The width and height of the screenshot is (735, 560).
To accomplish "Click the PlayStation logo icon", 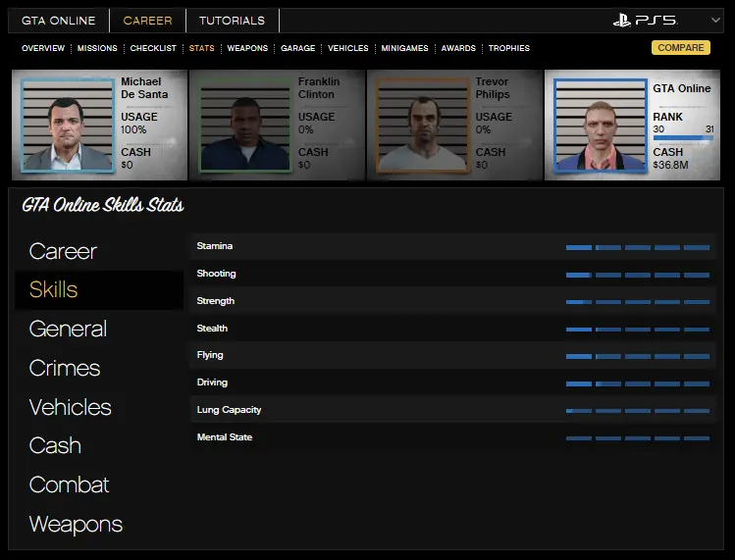I will pos(622,21).
